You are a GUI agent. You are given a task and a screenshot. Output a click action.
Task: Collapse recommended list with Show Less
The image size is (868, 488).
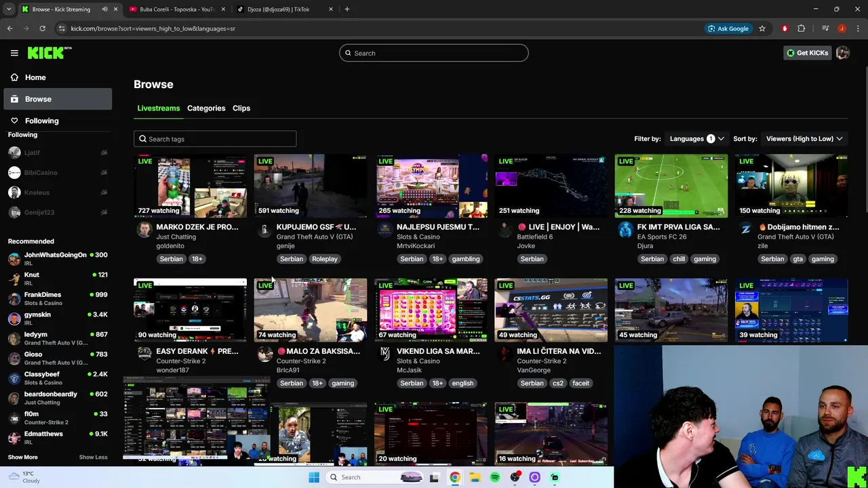pyautogui.click(x=93, y=457)
